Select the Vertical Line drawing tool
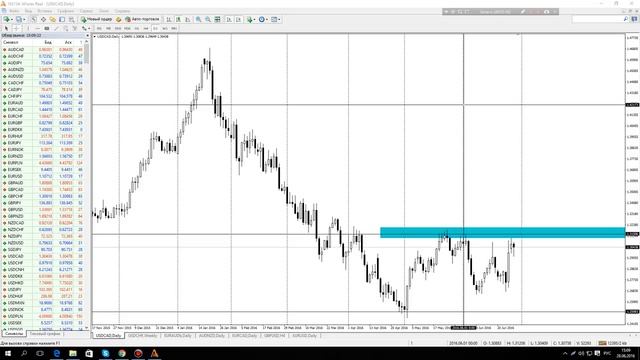 click(28, 29)
